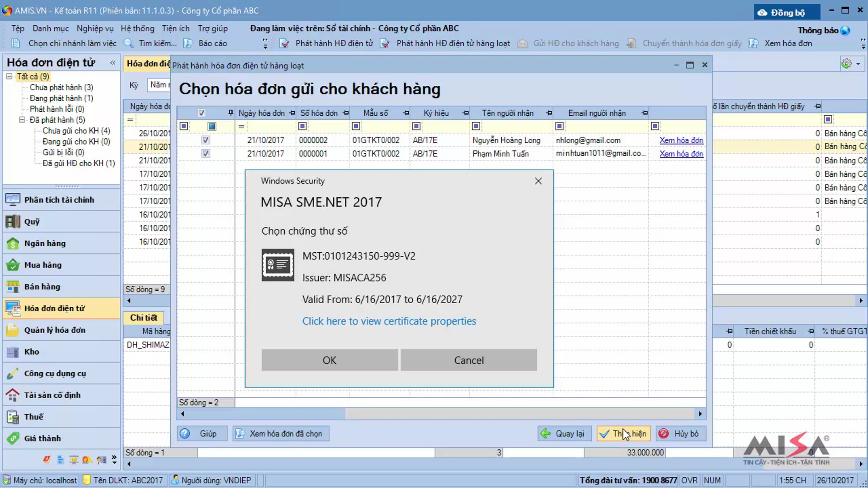
Task: Open the Giá thành module icon
Action: [x=13, y=438]
